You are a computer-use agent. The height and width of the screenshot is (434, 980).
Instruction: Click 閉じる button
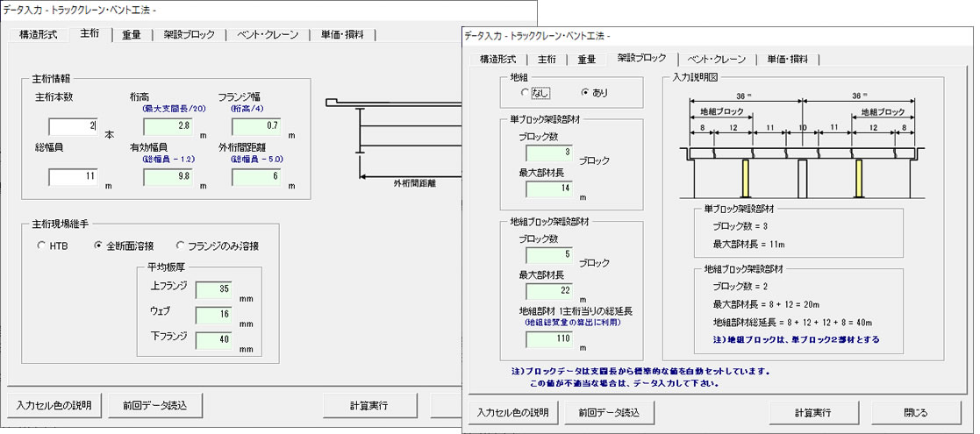(916, 413)
